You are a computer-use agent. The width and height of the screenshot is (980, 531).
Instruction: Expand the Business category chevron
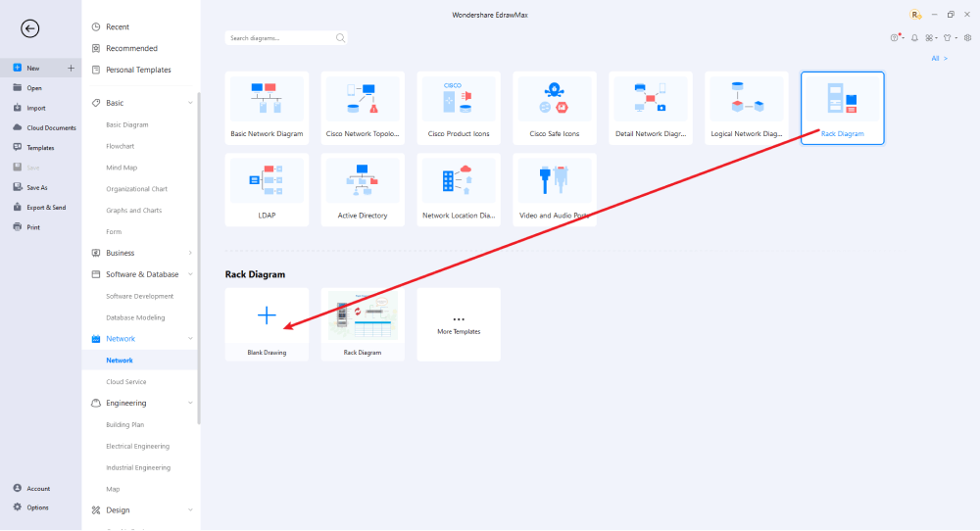(x=190, y=253)
